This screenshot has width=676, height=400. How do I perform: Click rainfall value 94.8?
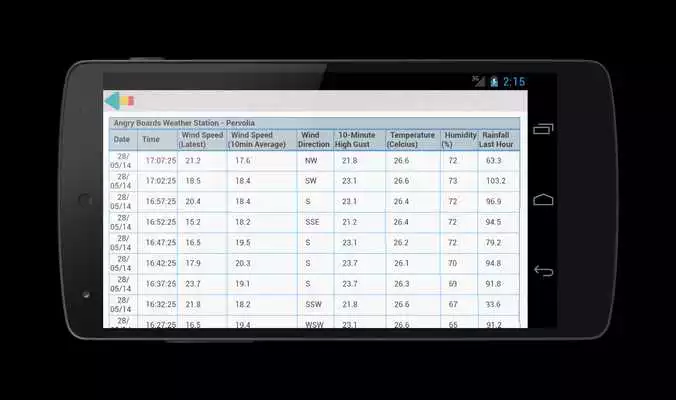click(494, 263)
